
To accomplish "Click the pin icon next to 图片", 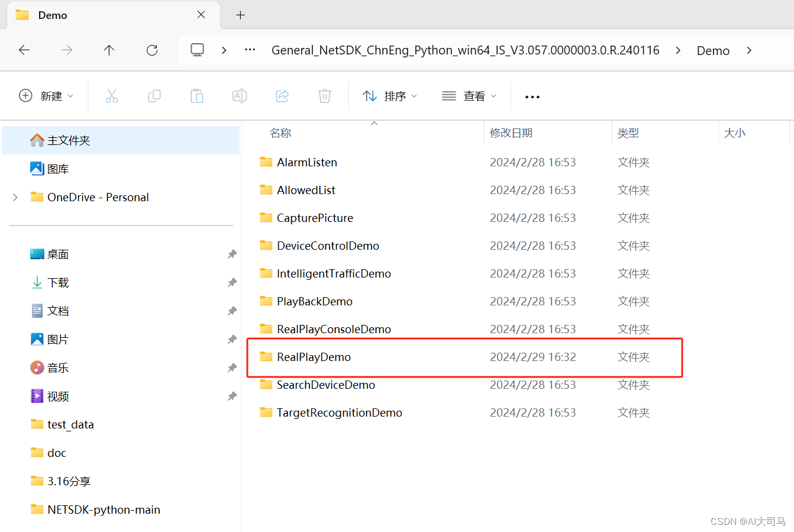I will point(232,340).
